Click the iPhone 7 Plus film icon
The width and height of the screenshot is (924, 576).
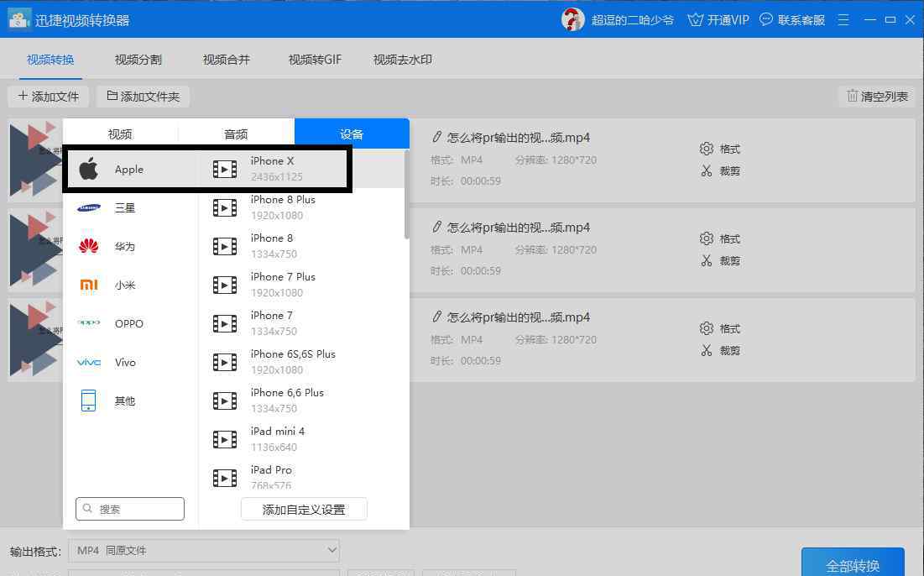coord(225,285)
